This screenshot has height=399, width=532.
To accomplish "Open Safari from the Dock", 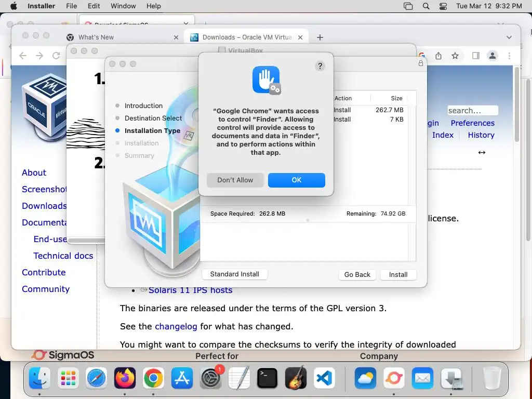I will point(96,378).
